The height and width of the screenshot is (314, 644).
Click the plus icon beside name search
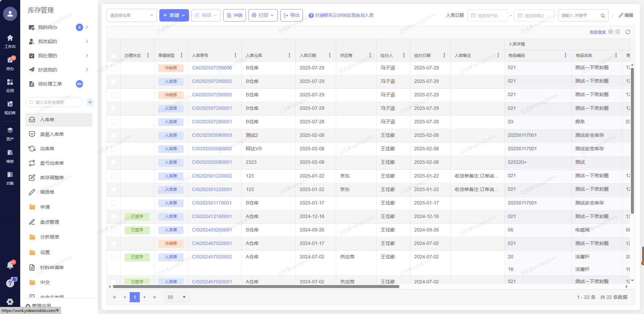pos(90,102)
